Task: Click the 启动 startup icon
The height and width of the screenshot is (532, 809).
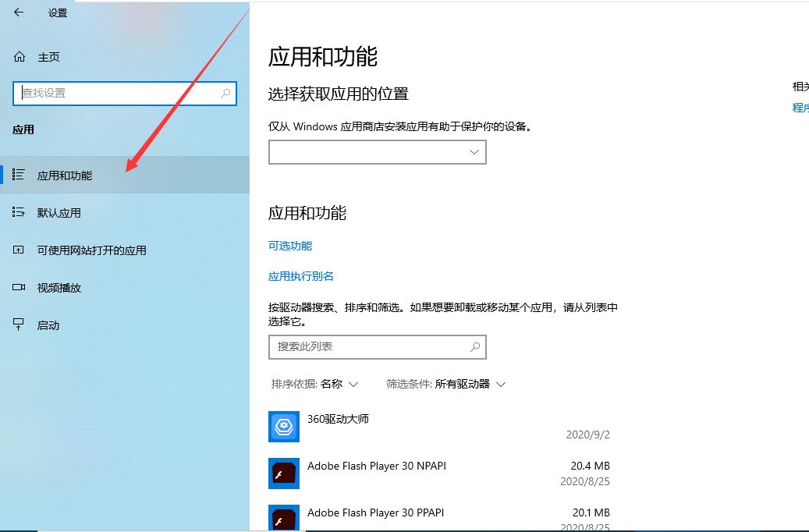Action: click(x=20, y=325)
